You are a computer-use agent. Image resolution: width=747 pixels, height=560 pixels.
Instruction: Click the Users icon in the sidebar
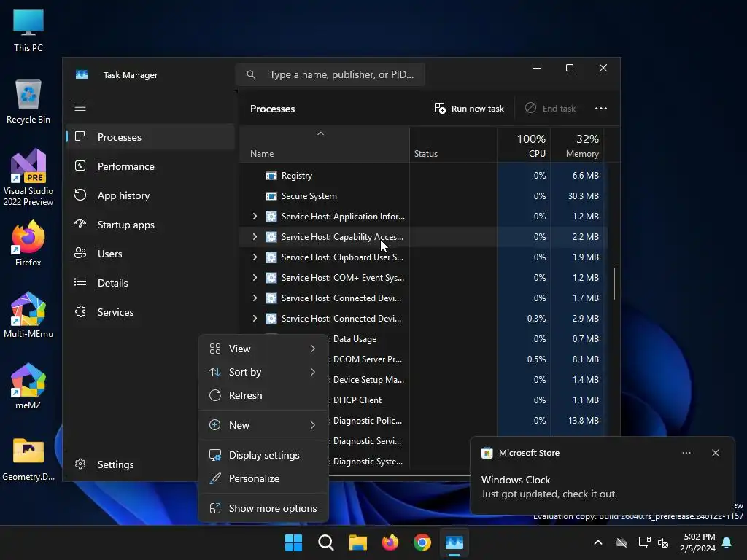(80, 253)
